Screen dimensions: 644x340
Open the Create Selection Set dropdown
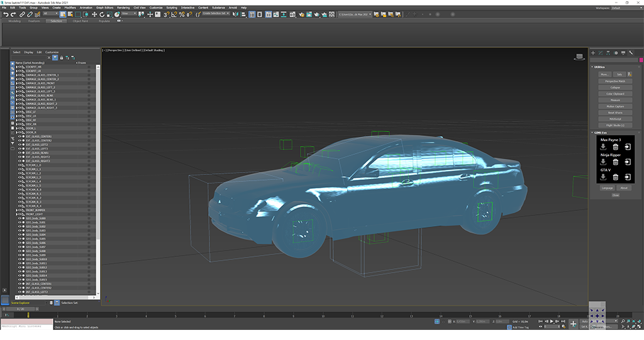click(x=216, y=14)
